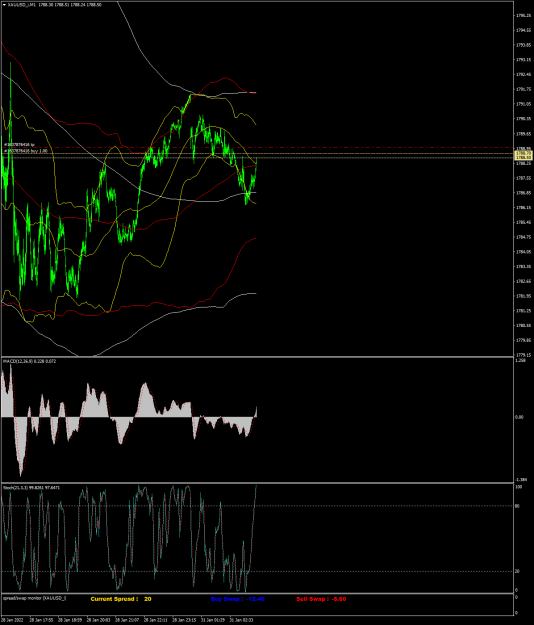Select the tp order line label
Image resolution: width=534 pixels, height=625 pixels.
(19, 144)
